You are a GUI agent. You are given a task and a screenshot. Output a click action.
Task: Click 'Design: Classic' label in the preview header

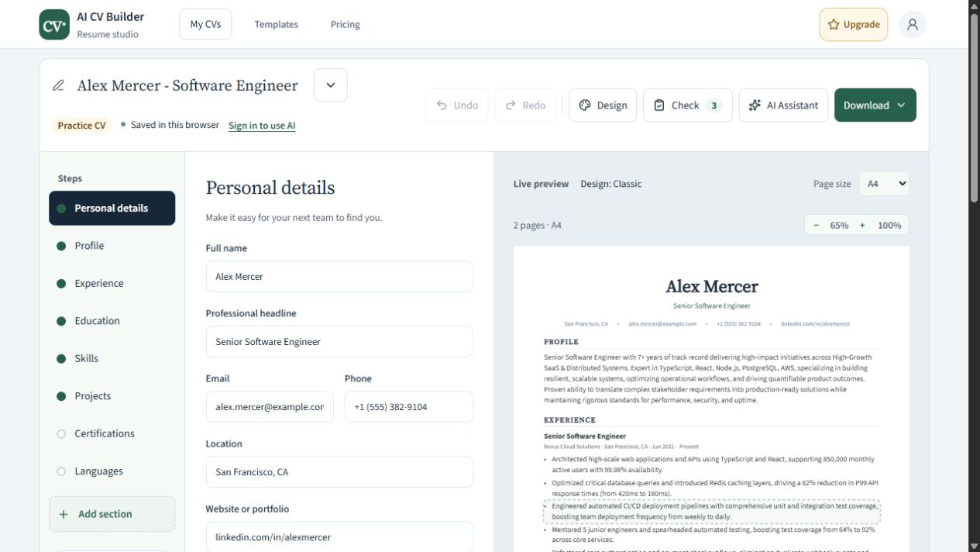point(611,184)
